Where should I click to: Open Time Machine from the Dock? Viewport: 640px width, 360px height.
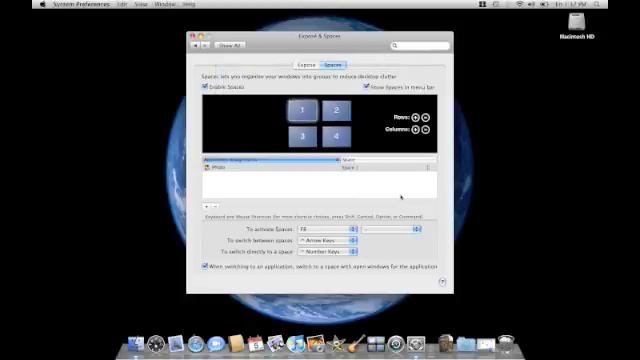click(x=396, y=344)
